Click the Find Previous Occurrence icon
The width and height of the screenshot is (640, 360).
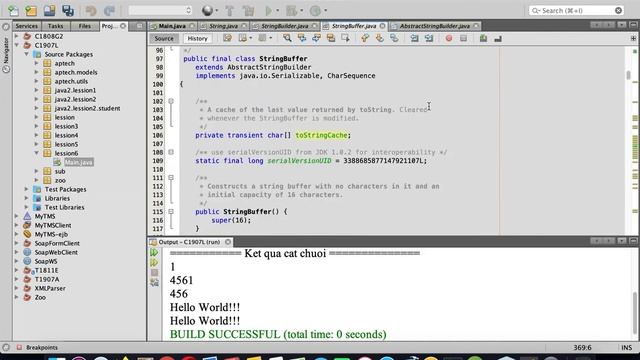coord(302,38)
